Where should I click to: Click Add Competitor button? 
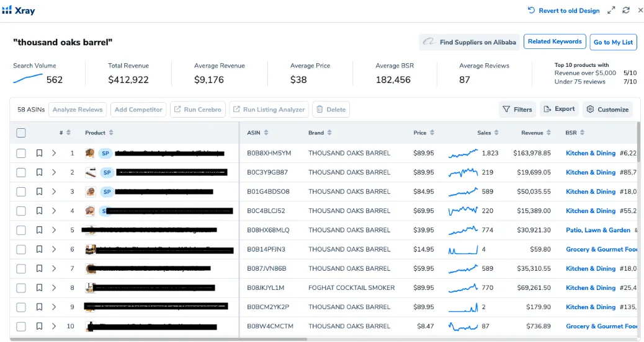138,110
